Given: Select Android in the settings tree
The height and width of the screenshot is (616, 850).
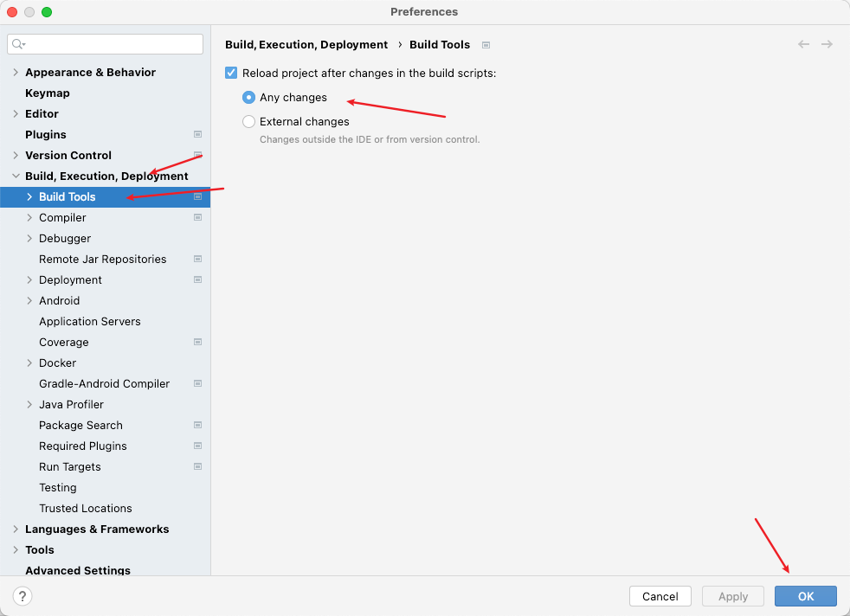Looking at the screenshot, I should (59, 301).
